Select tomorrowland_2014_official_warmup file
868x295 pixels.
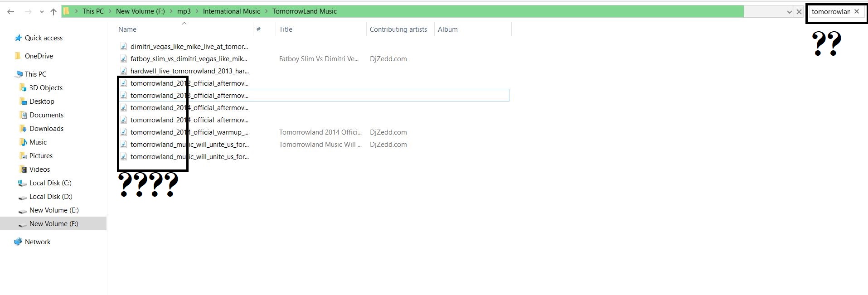189,132
